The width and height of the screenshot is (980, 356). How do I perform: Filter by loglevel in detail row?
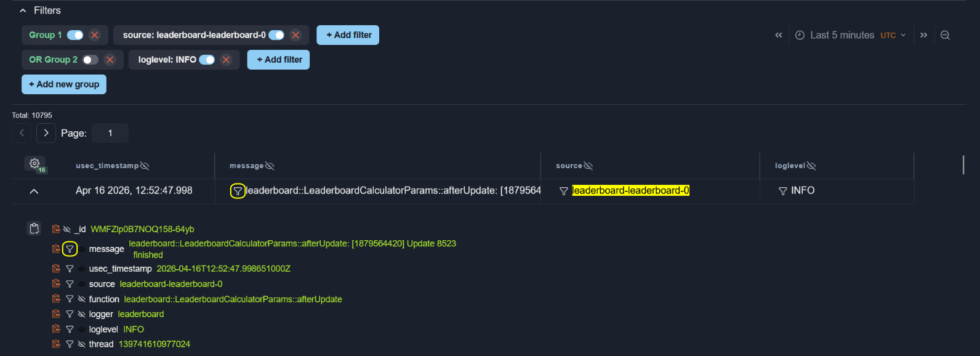[x=70, y=329]
